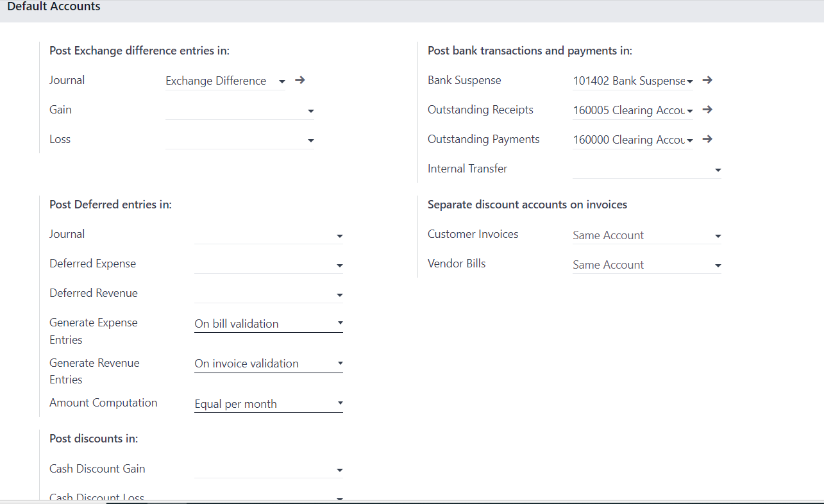Viewport: 824px width, 504px height.
Task: Change Generate Expense Entries from On bill validation
Action: pos(269,324)
